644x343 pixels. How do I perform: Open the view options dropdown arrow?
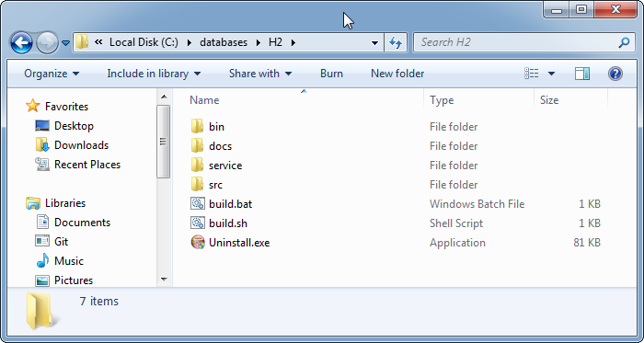[x=552, y=74]
